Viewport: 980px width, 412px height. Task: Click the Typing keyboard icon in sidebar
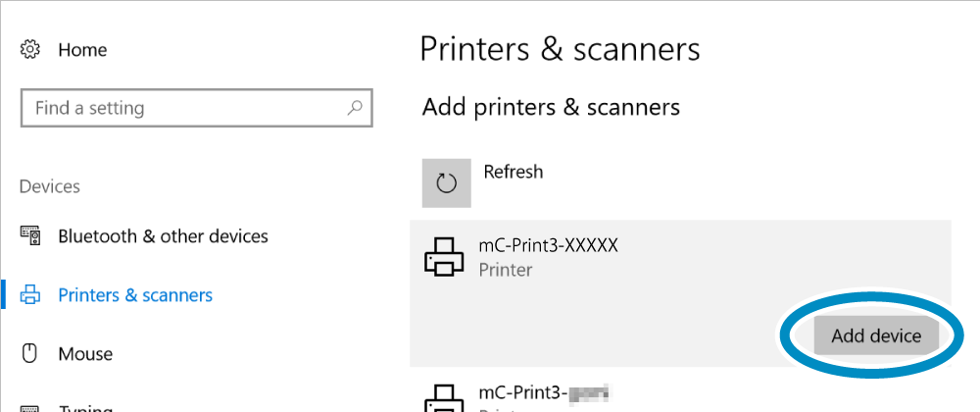point(30,406)
